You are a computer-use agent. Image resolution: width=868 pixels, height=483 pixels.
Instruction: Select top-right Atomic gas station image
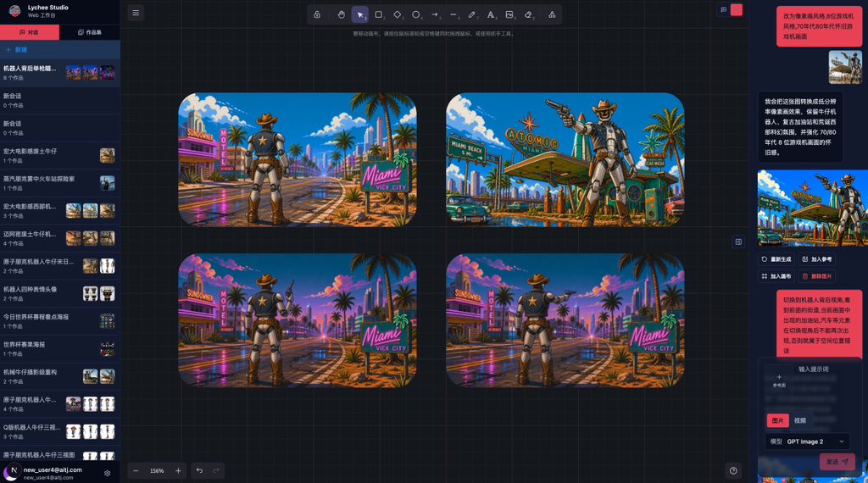[565, 159]
